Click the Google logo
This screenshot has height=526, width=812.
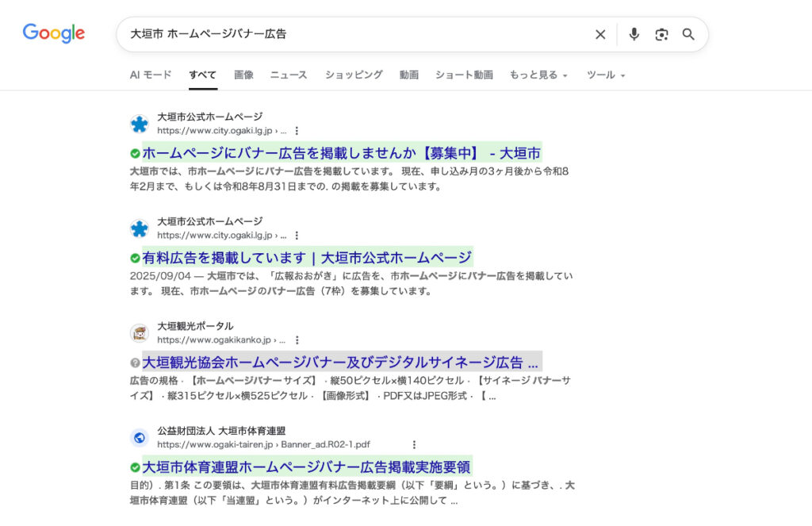54,33
